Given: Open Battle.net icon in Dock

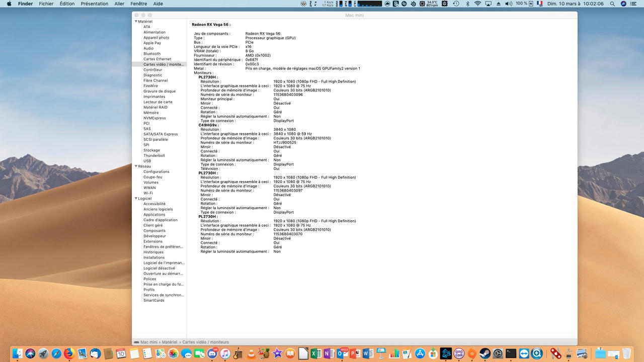Looking at the screenshot, I should click(446, 353).
